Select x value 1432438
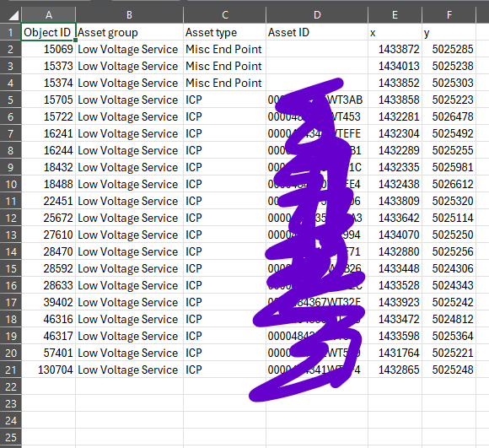The width and height of the screenshot is (489, 448). tap(395, 184)
